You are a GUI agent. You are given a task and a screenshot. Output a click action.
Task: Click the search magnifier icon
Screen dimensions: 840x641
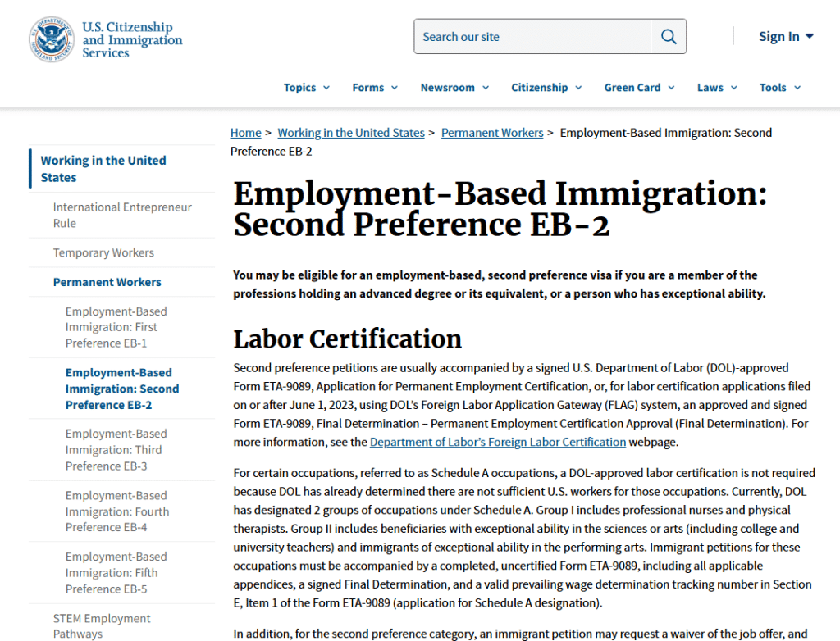669,36
